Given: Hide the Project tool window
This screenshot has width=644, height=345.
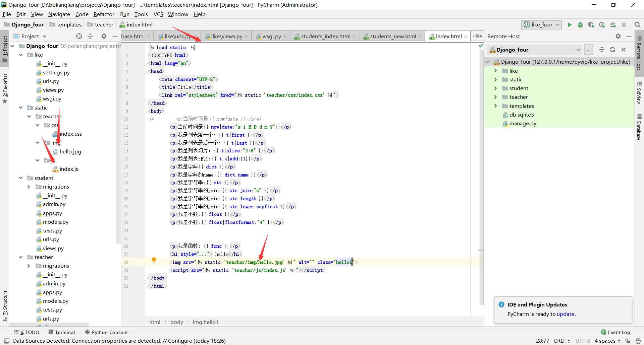Looking at the screenshot, I should click(x=115, y=36).
